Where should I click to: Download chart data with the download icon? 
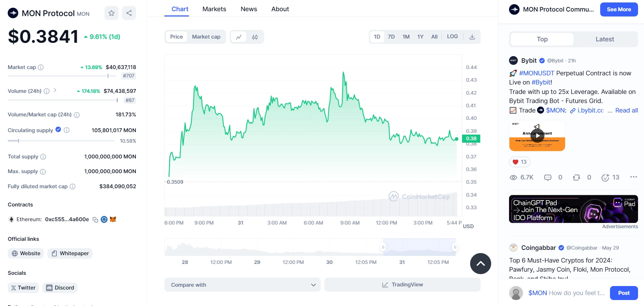pyautogui.click(x=472, y=37)
